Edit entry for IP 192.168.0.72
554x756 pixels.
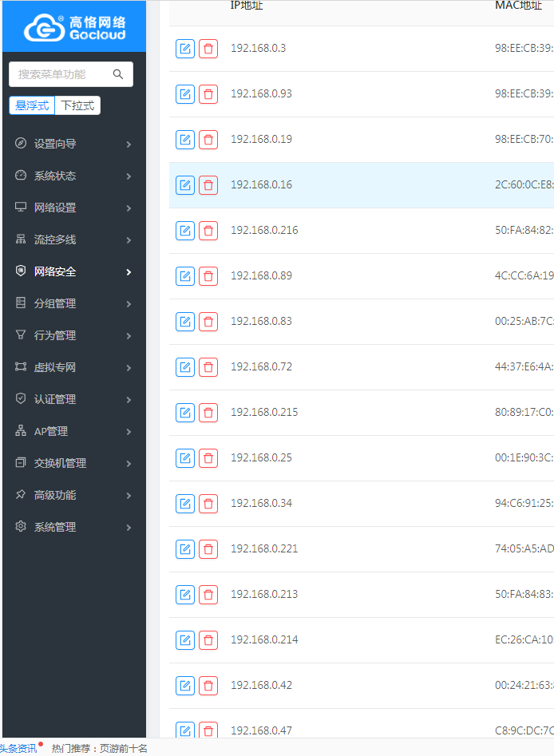click(x=185, y=367)
